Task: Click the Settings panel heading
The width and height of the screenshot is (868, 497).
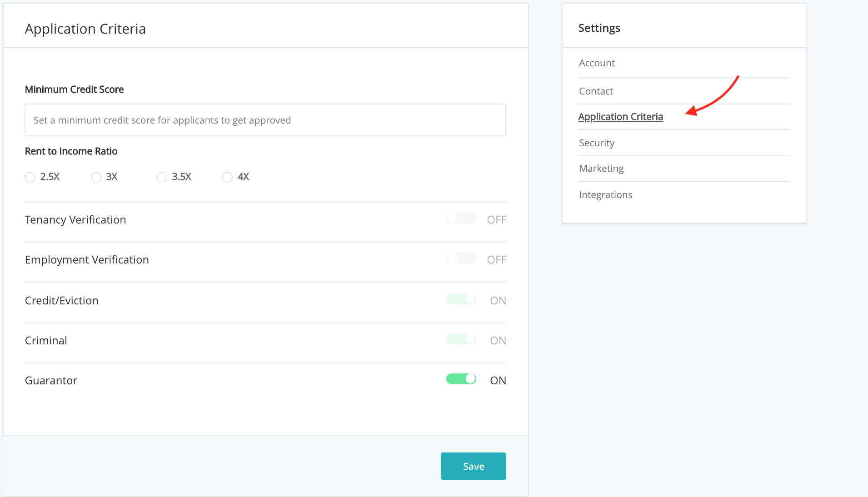Action: (x=599, y=28)
